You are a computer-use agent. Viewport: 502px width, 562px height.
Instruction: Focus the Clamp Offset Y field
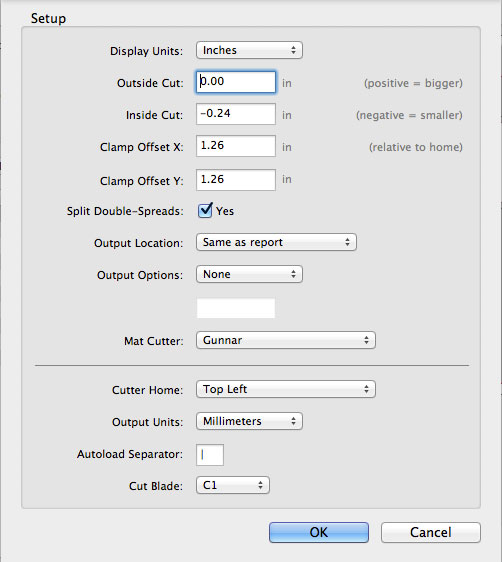[236, 180]
